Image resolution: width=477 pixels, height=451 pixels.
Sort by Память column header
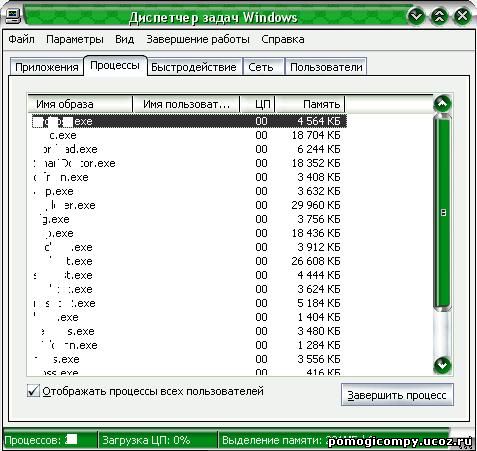point(310,104)
